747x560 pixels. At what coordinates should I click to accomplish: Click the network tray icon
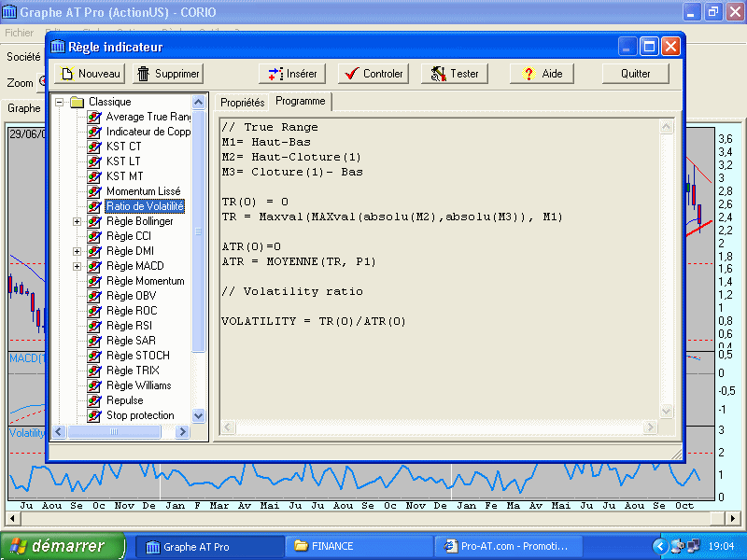pyautogui.click(x=693, y=546)
